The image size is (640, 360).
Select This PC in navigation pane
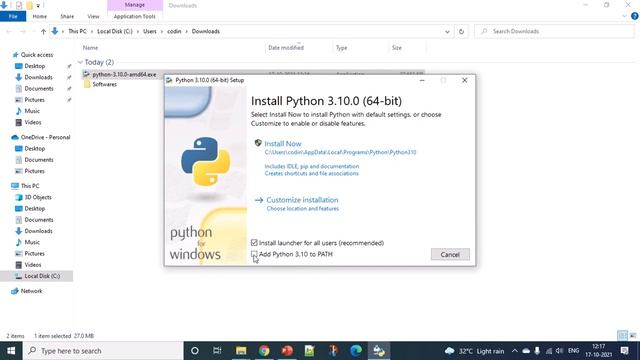click(30, 186)
